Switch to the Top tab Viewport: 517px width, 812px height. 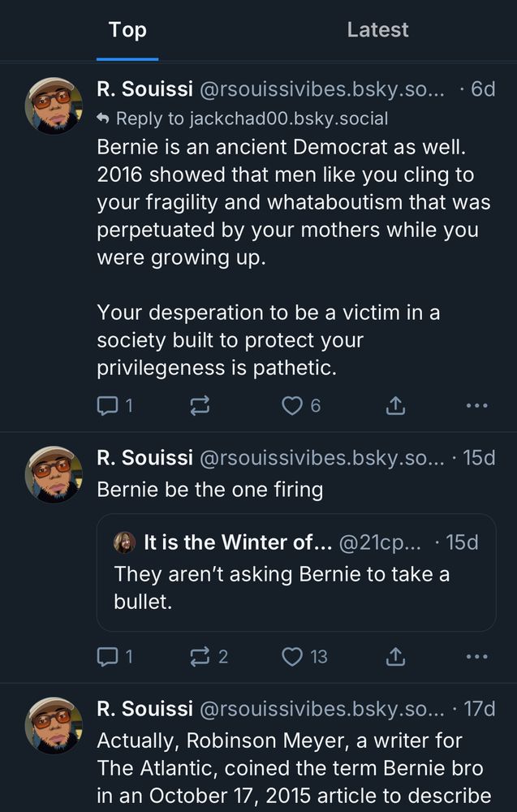pos(127,30)
